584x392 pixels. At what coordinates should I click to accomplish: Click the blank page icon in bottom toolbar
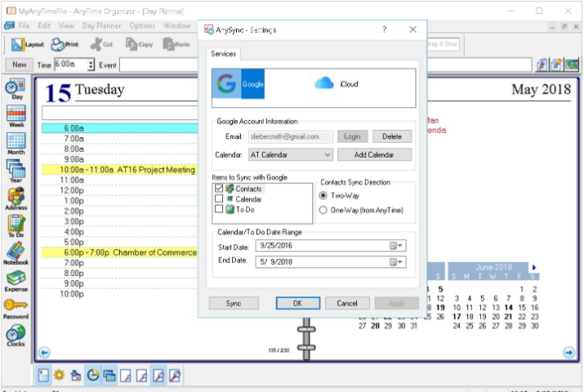43,375
